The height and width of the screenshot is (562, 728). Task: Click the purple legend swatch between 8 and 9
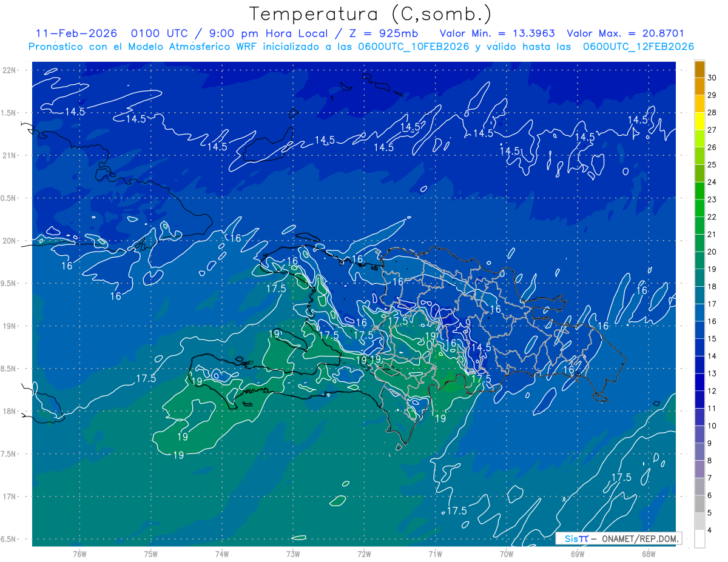(699, 452)
